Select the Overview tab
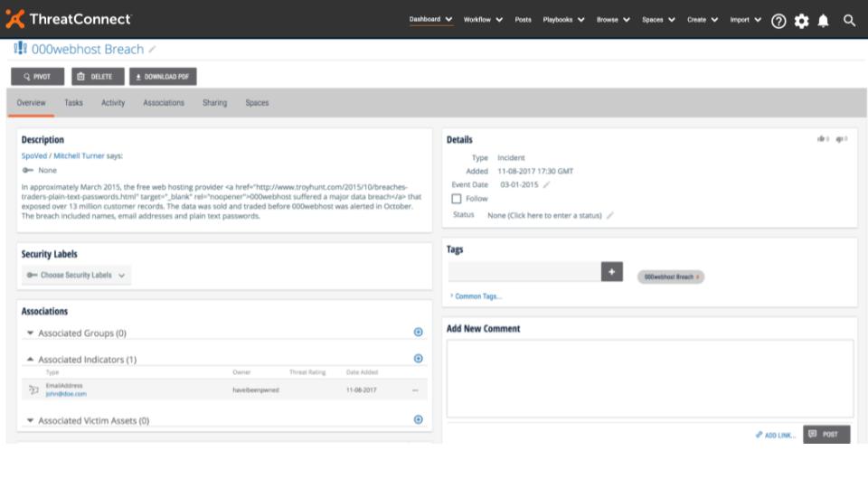This screenshot has width=868, height=488. click(x=31, y=103)
